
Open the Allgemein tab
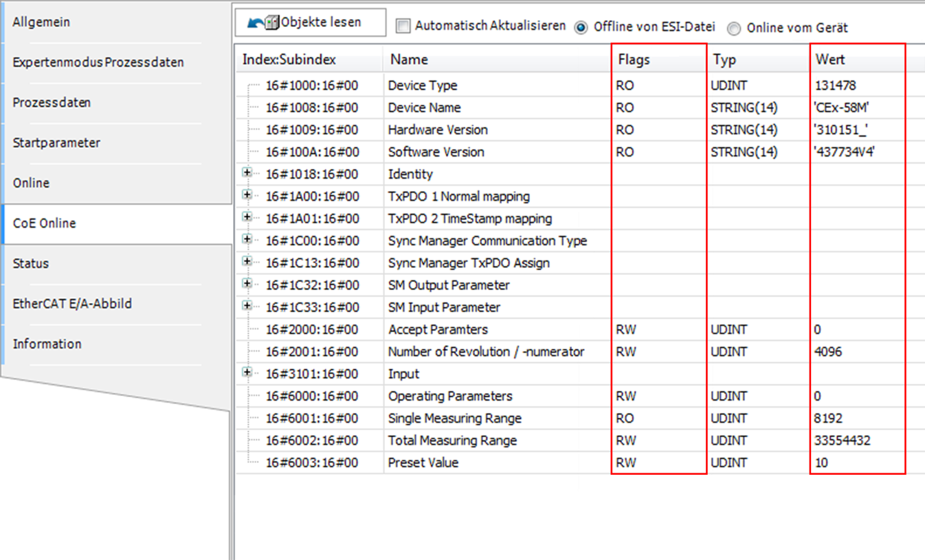pos(41,23)
